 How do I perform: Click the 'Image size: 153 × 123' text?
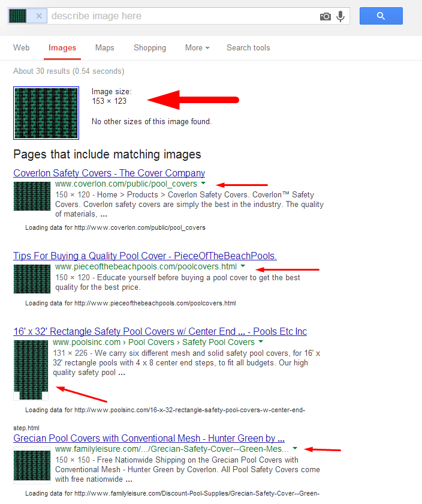pyautogui.click(x=111, y=96)
